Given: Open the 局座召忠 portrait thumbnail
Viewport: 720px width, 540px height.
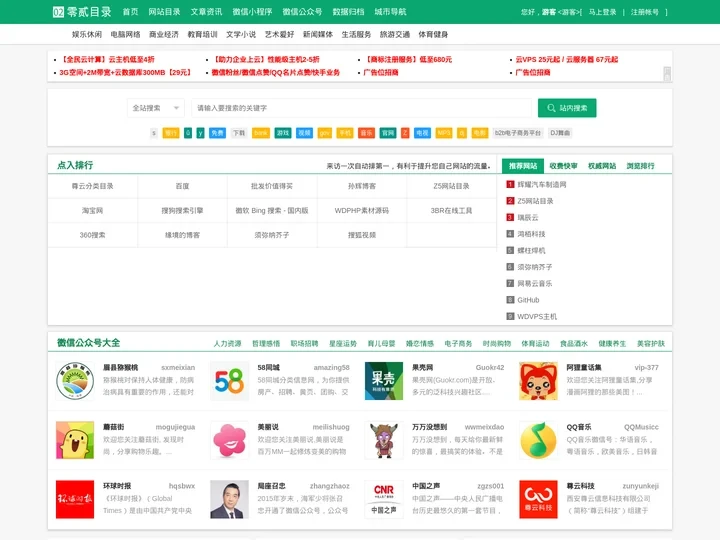Looking at the screenshot, I should pos(229,500).
